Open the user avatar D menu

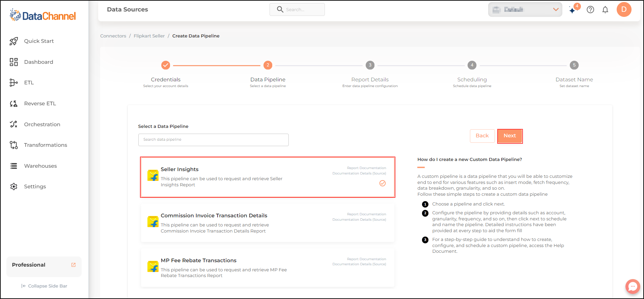tap(624, 9)
